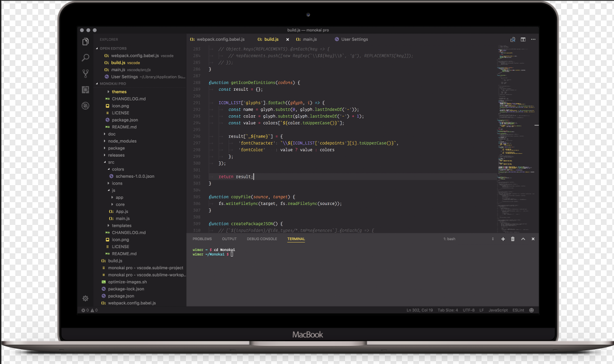
Task: Split the editor using the split icon
Action: pos(523,40)
